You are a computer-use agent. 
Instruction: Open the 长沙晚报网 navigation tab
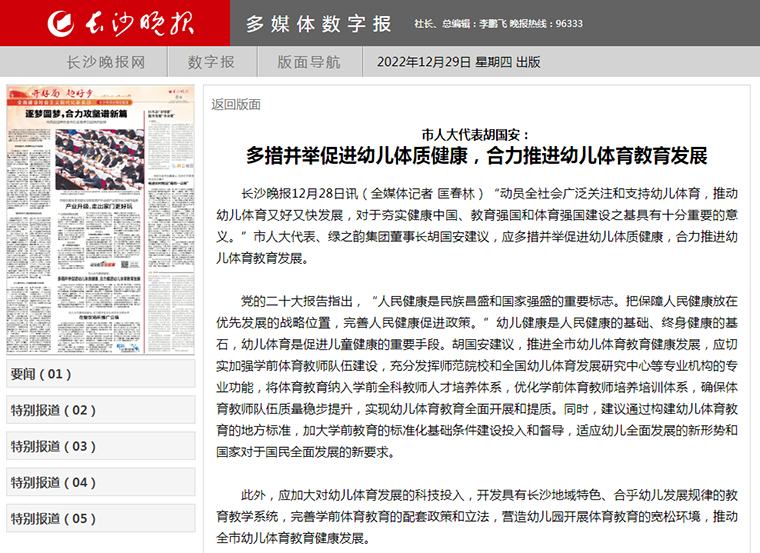click(105, 62)
